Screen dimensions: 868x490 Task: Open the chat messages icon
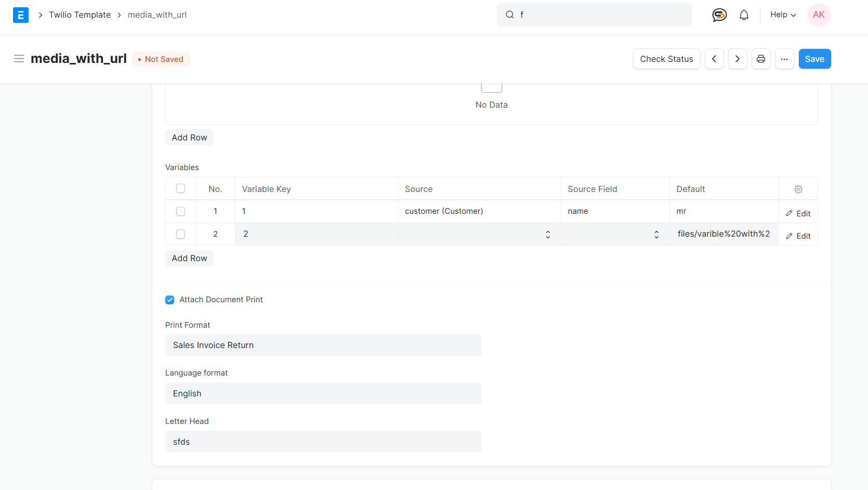[719, 15]
